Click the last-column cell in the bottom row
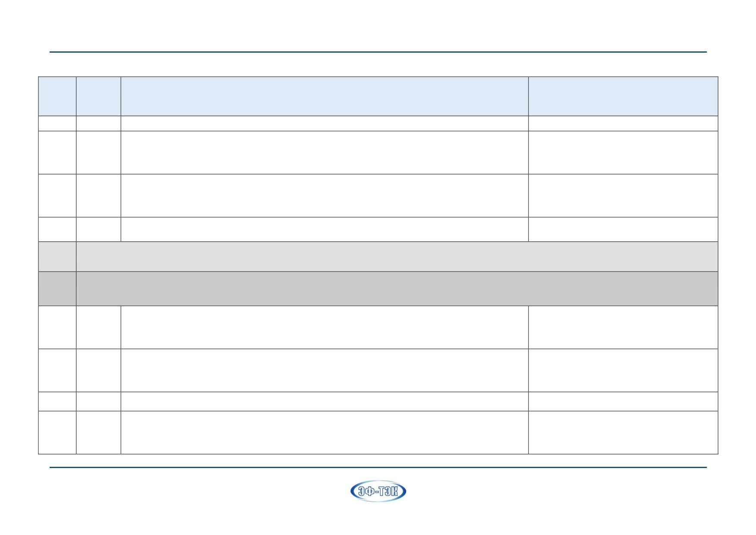Image resolution: width=756 pixels, height=535 pixels. point(623,432)
